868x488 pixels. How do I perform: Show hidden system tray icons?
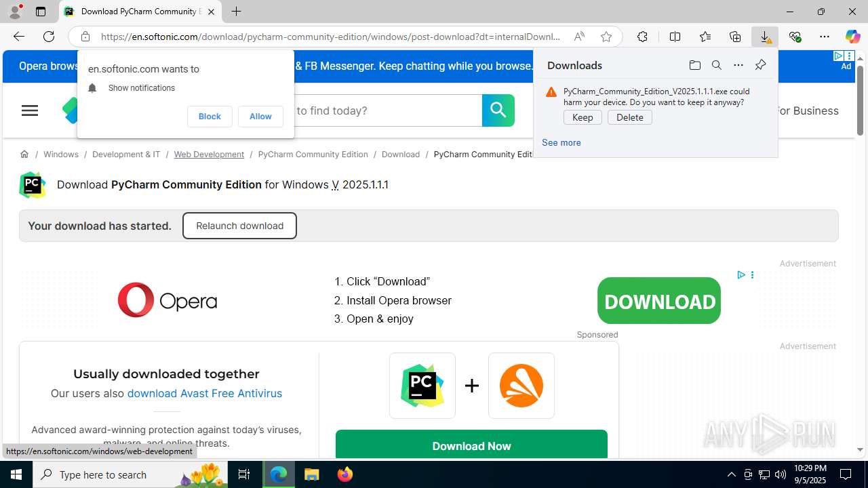pyautogui.click(x=731, y=474)
